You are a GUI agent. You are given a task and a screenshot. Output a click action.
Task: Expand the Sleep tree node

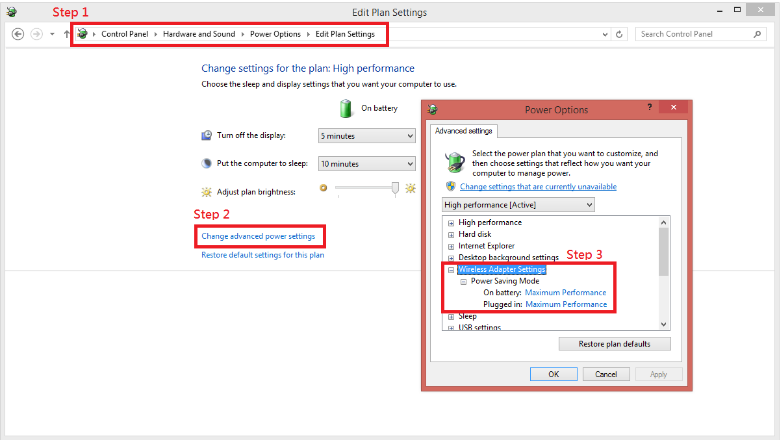click(x=451, y=316)
